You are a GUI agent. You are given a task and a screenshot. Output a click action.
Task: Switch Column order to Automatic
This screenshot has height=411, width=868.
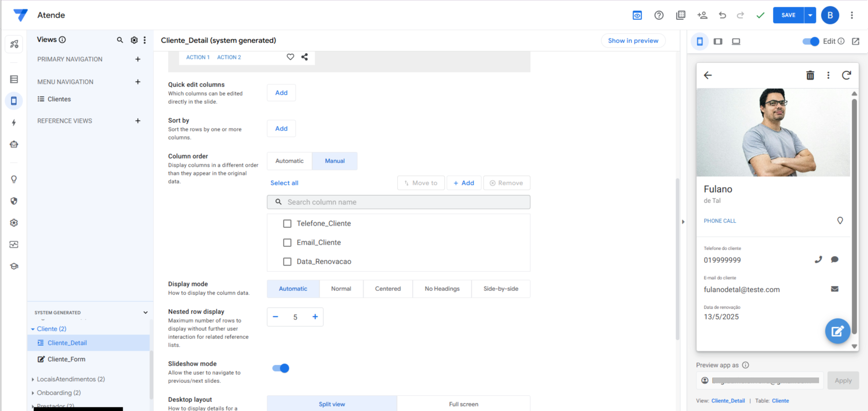coord(289,161)
